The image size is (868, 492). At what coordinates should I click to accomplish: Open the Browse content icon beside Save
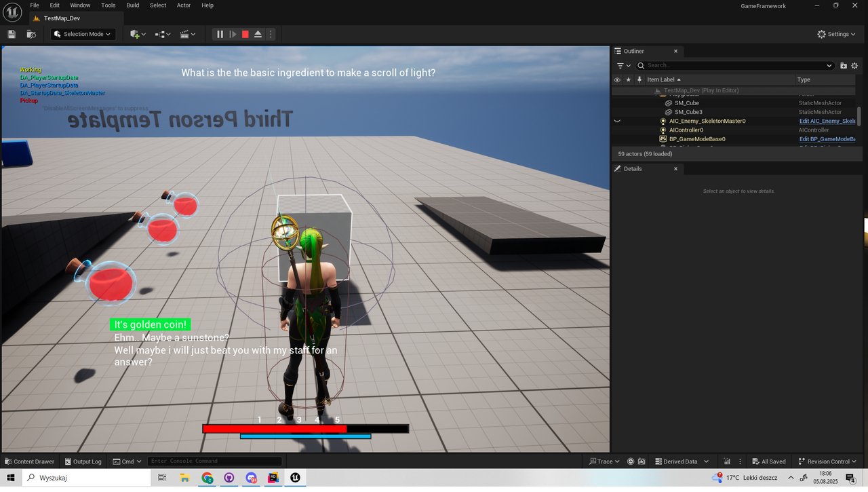point(31,34)
